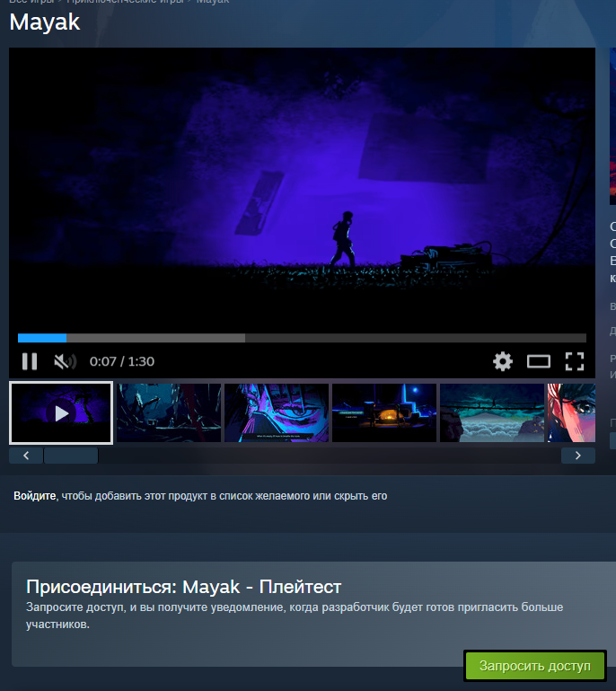Open fourth thumbnail showing glowing campfire scene
Viewport: 616px width, 691px height.
384,413
